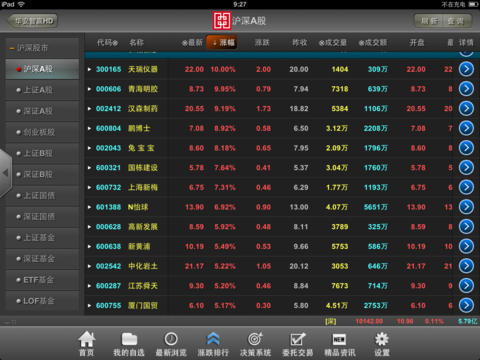Open 决策系统 target icon tab
Viewport: 480px width, 360px height.
[255, 343]
